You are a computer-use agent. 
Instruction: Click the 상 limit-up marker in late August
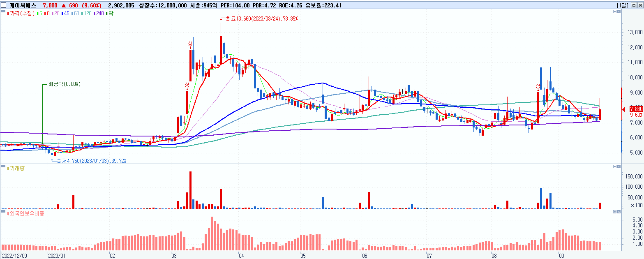click(538, 87)
